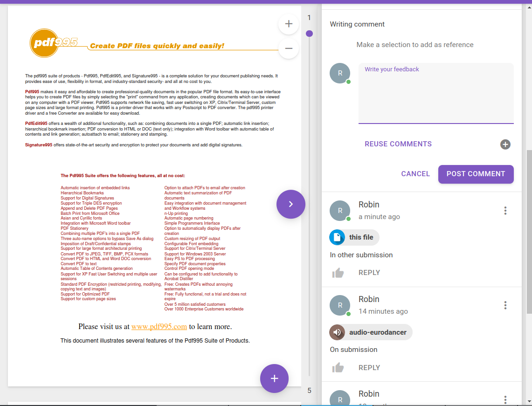Collapse sidebar with purple chevron button
This screenshot has width=532, height=406.
(291, 204)
